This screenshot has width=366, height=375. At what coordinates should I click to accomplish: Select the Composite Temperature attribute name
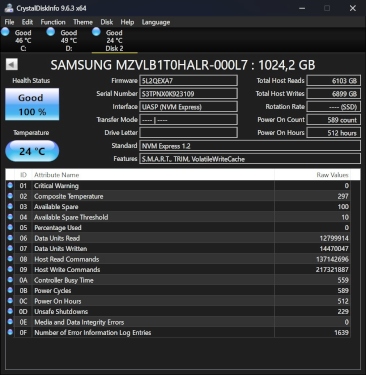[x=69, y=196]
